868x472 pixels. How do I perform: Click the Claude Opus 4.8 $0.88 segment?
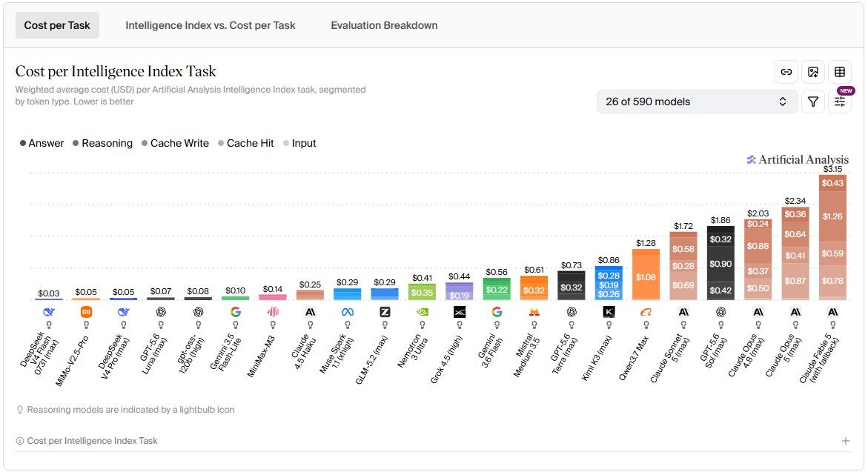(758, 246)
